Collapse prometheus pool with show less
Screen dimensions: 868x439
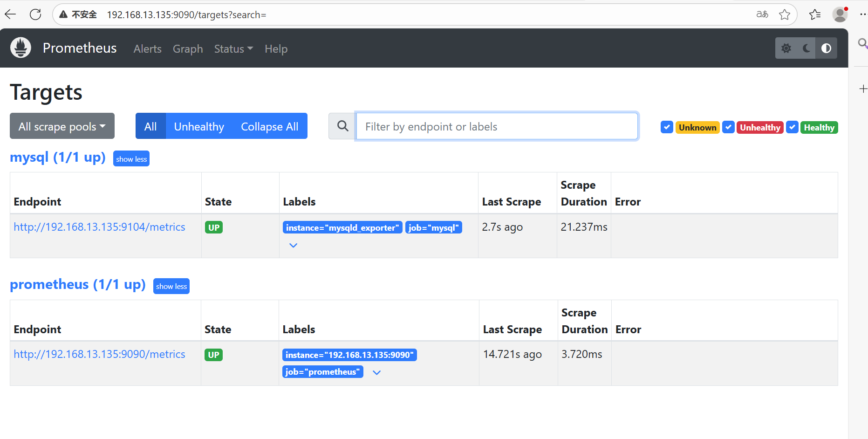[x=171, y=286]
